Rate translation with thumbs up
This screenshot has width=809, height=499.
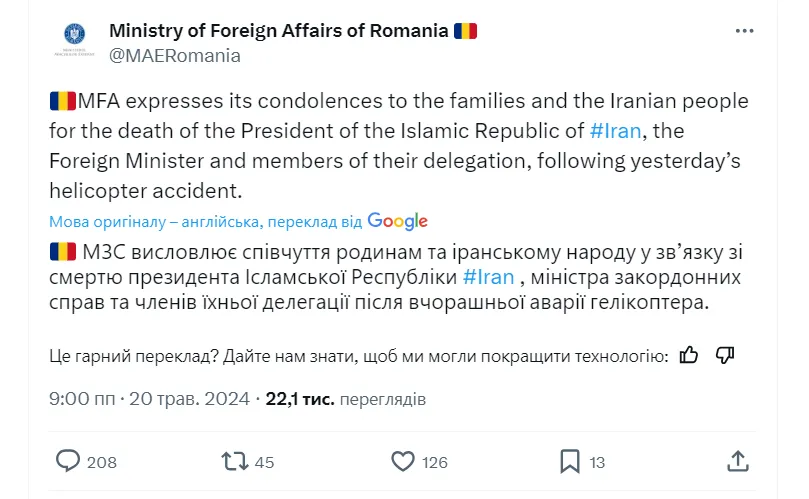[688, 354]
